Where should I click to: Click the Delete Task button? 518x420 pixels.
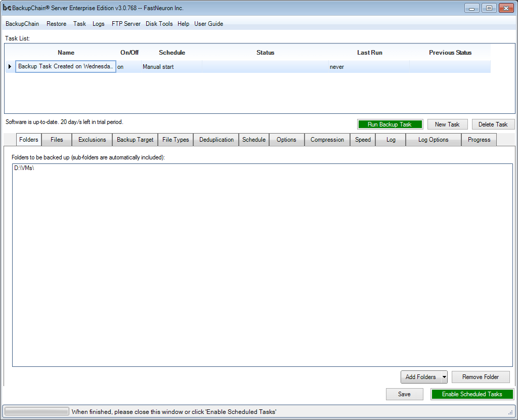click(493, 124)
